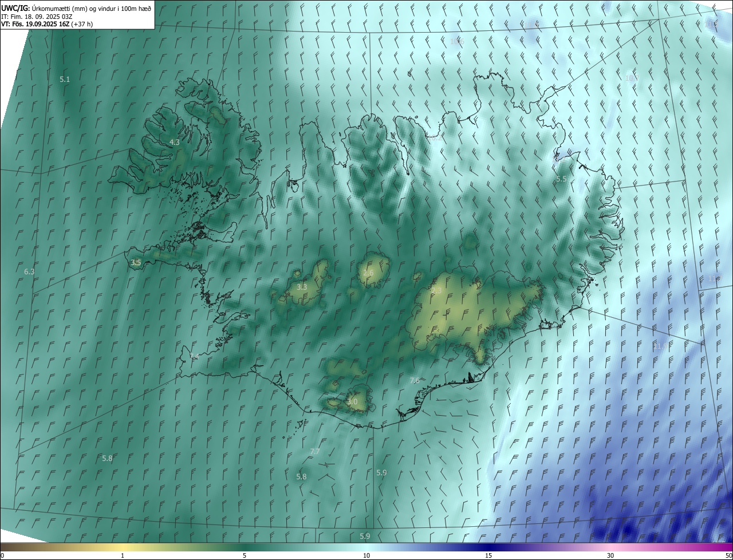Click the 50 tick on the colour scale
The width and height of the screenshot is (733, 560).
(x=728, y=555)
